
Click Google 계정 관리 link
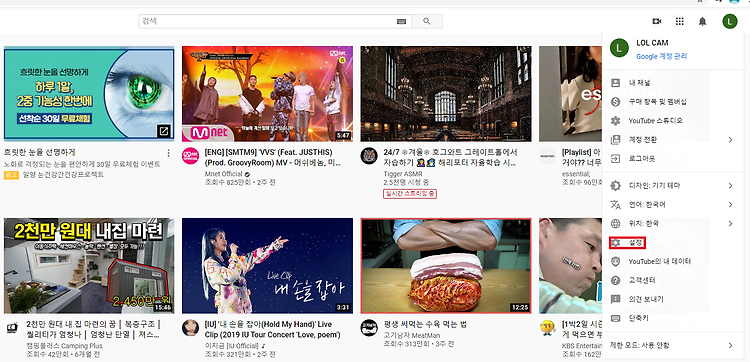[662, 56]
